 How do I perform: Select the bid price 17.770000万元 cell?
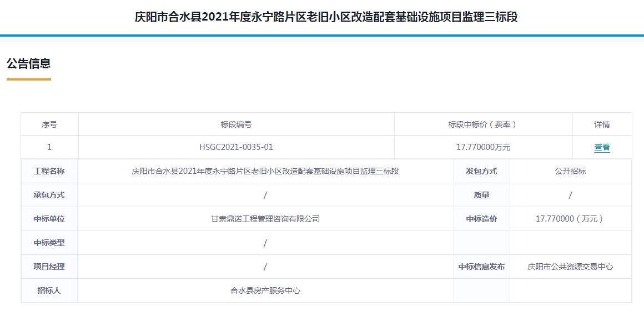coord(483,147)
